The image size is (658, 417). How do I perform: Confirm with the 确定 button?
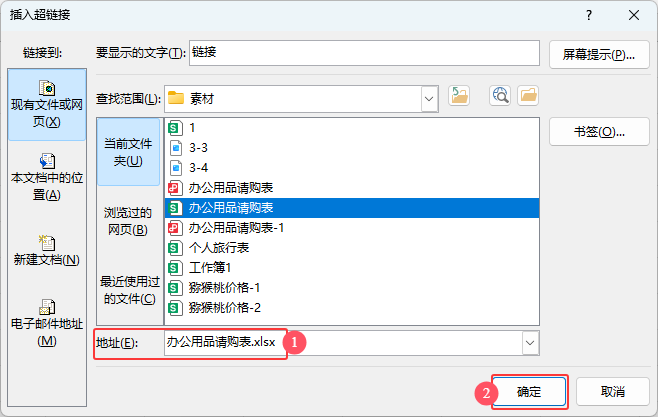pos(529,391)
